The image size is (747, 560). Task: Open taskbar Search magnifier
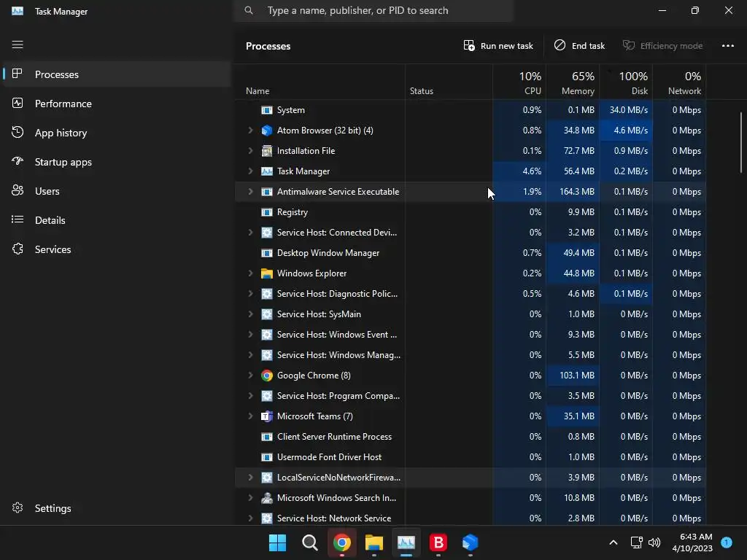point(309,542)
